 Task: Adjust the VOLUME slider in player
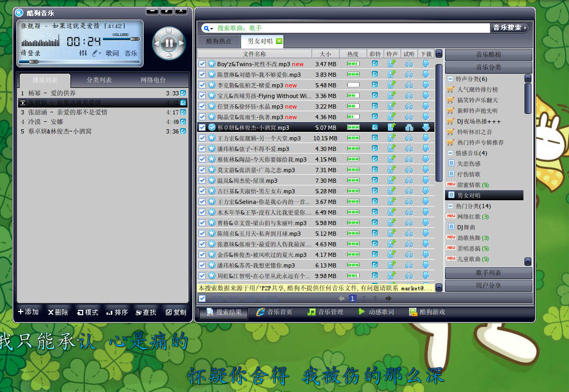click(121, 39)
